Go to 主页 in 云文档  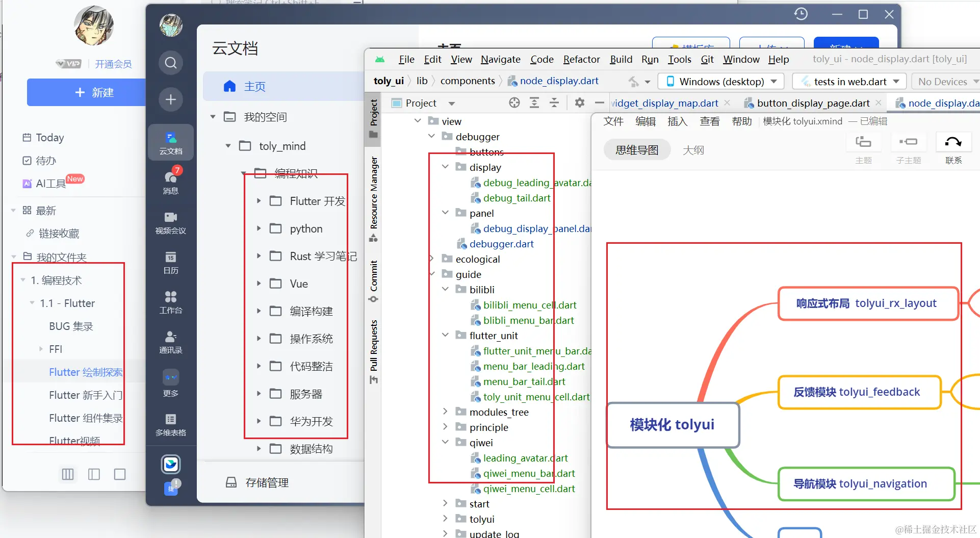pyautogui.click(x=283, y=86)
